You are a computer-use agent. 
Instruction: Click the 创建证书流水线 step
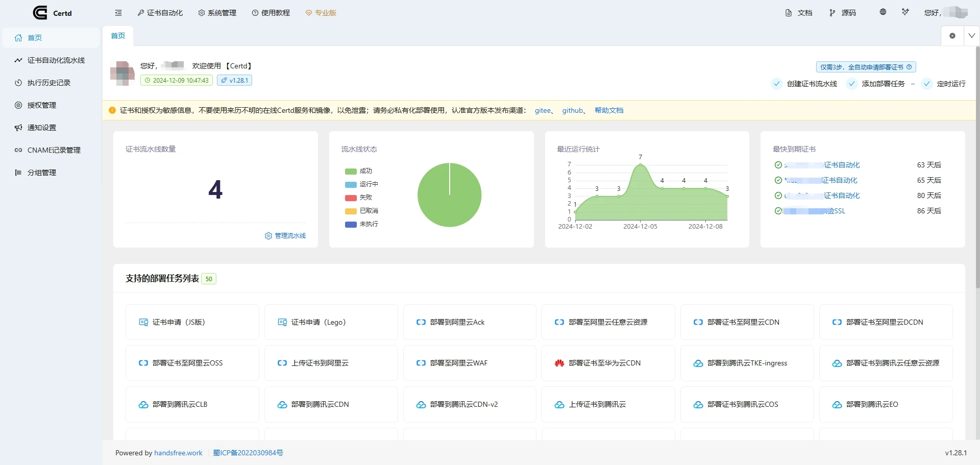(805, 84)
